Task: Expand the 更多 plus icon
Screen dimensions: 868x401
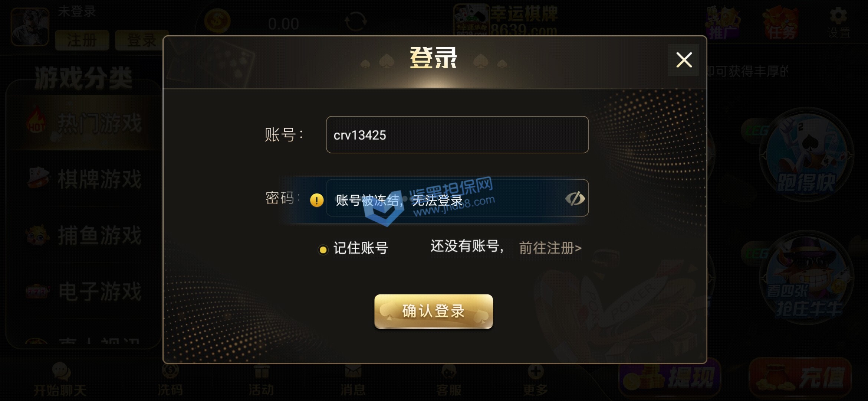Action: click(535, 380)
